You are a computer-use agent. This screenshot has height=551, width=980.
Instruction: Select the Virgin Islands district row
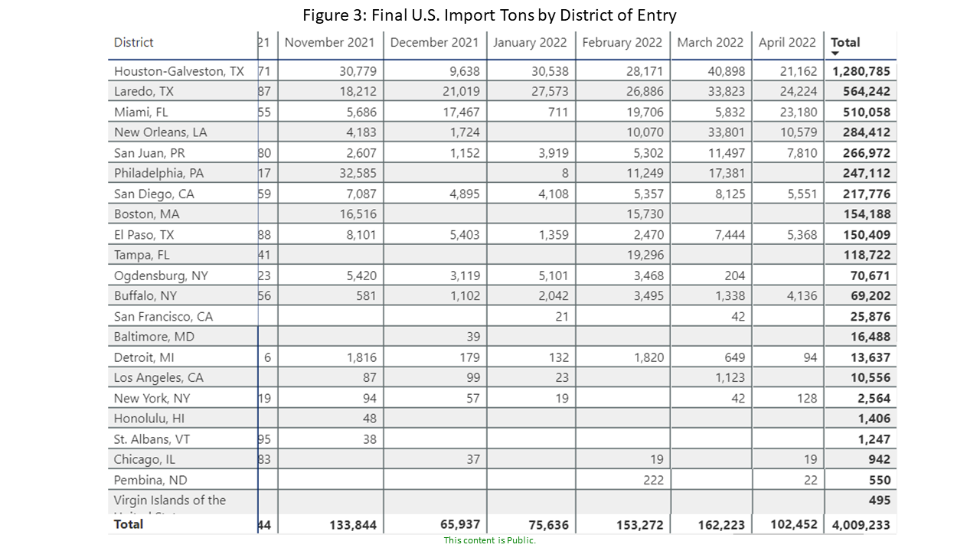point(170,500)
